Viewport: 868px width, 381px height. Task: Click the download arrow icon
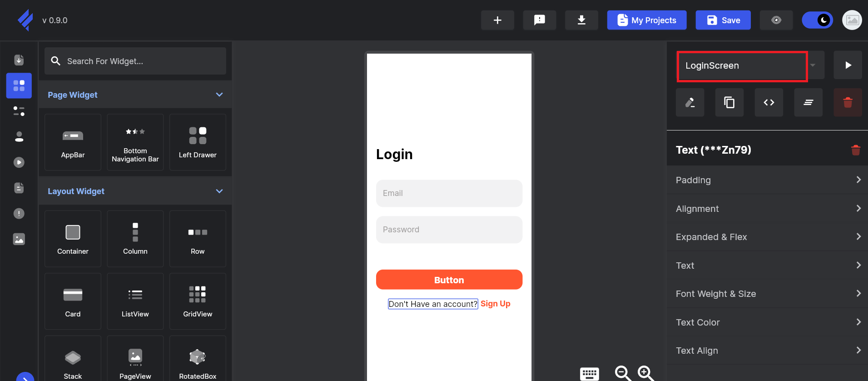[x=581, y=20]
